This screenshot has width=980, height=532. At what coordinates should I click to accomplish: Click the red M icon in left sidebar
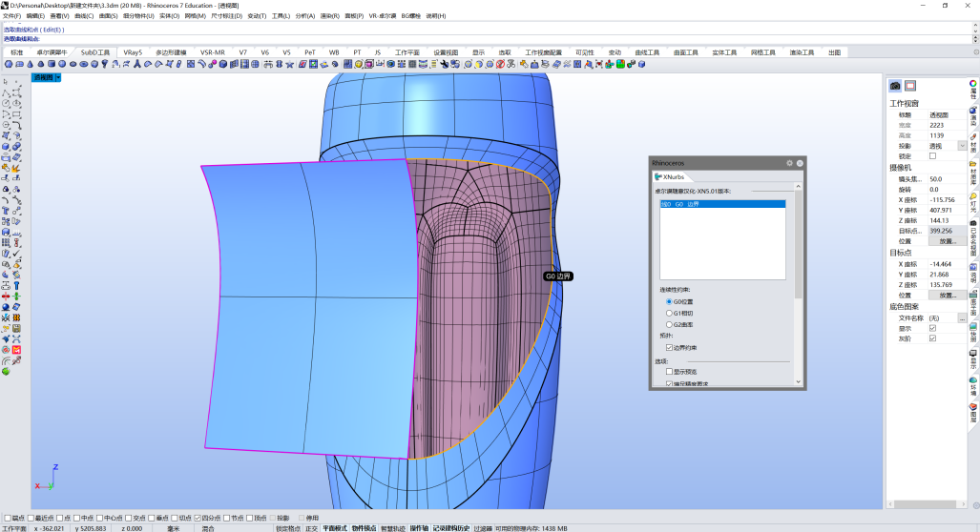(x=16, y=350)
